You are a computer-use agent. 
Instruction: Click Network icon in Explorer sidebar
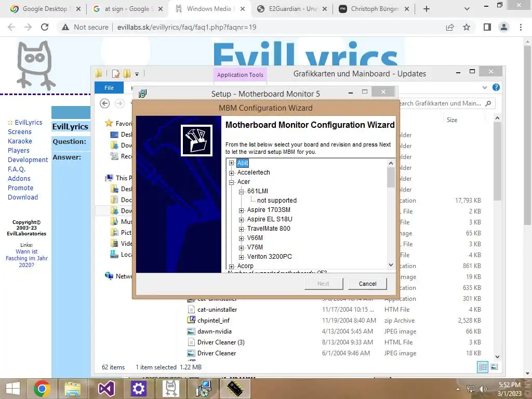[109, 276]
